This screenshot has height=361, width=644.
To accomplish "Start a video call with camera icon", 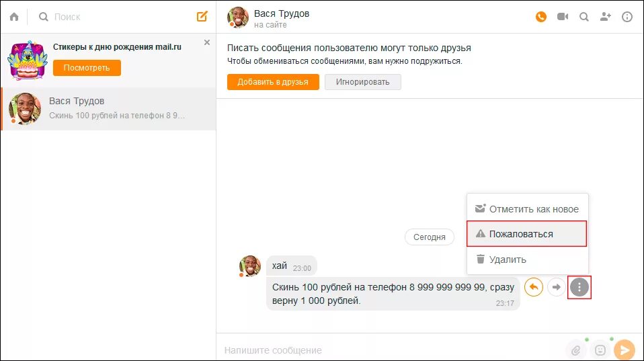I will coord(563,17).
